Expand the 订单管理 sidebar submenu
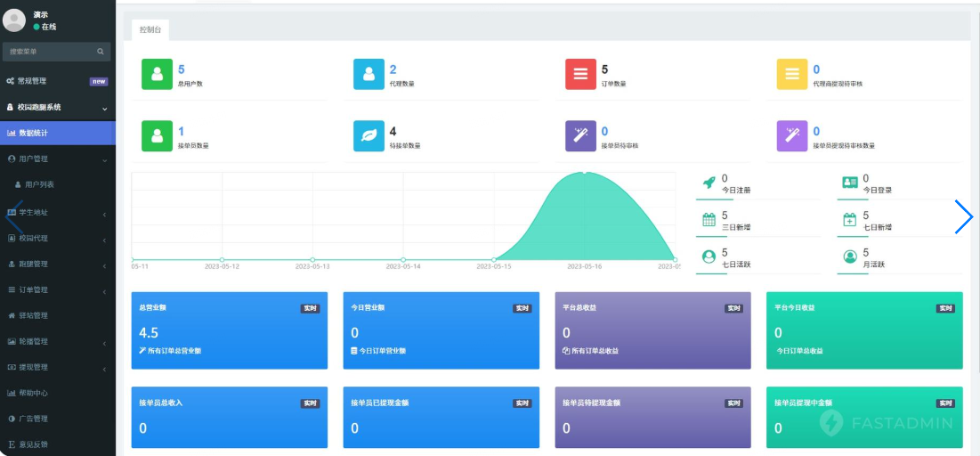The width and height of the screenshot is (980, 456). (x=104, y=290)
